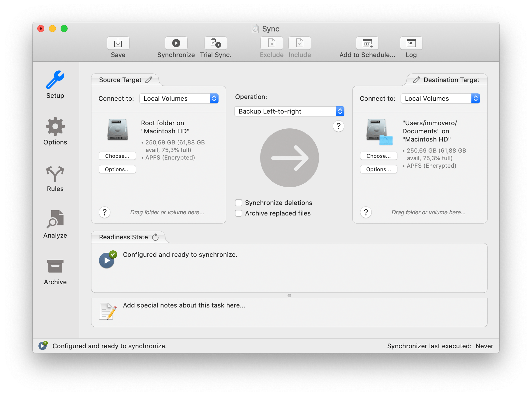The width and height of the screenshot is (532, 396).
Task: Open the Log via toolbar icon
Action: tap(411, 43)
